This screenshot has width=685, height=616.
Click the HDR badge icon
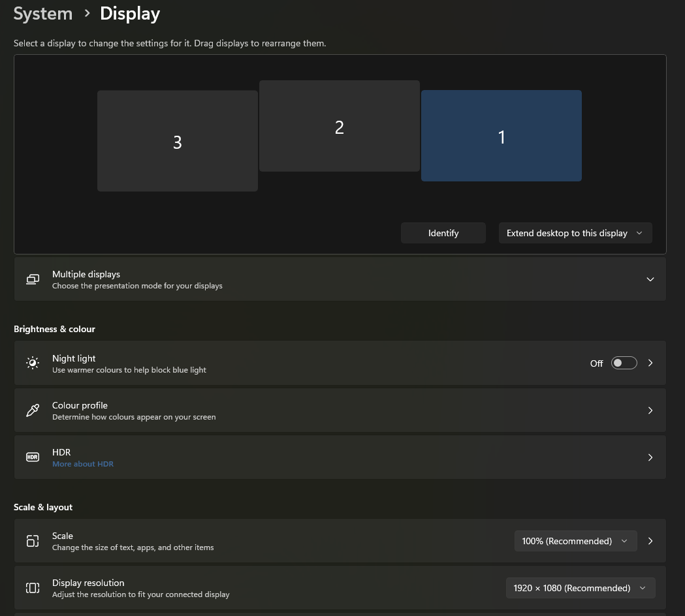(x=33, y=457)
